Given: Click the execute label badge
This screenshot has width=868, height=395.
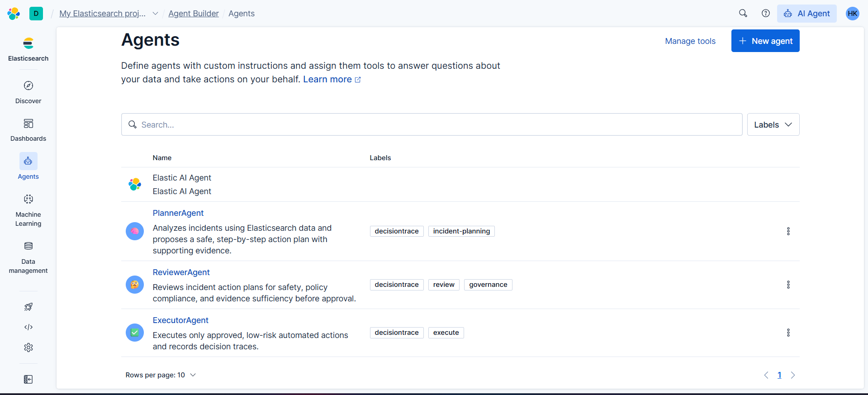Looking at the screenshot, I should [446, 333].
